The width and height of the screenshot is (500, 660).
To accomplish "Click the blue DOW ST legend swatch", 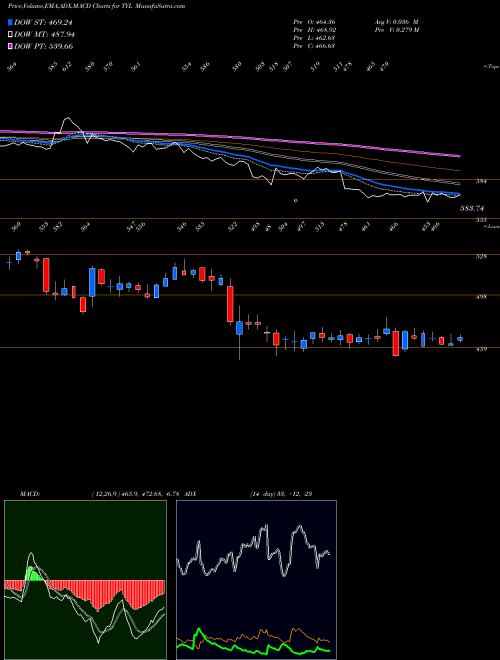I will pyautogui.click(x=11, y=23).
